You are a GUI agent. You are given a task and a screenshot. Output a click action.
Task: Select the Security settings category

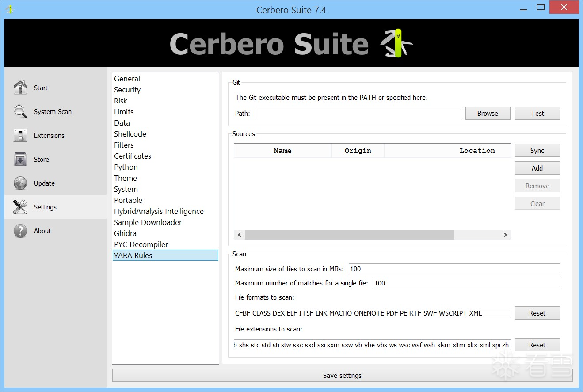[x=165, y=90]
